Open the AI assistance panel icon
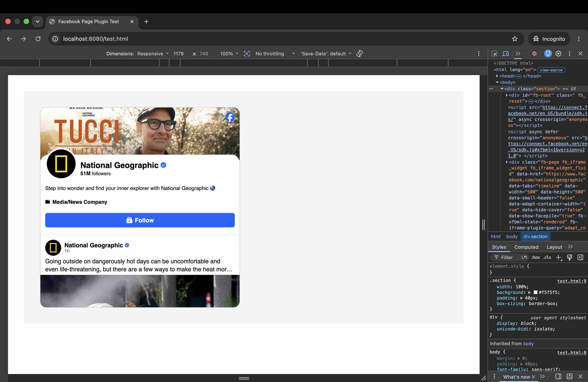 click(548, 54)
